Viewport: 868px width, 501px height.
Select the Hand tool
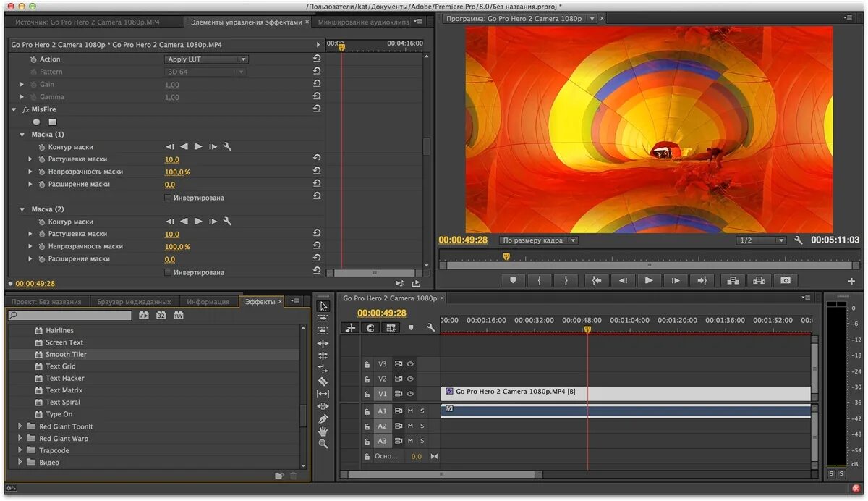(323, 431)
